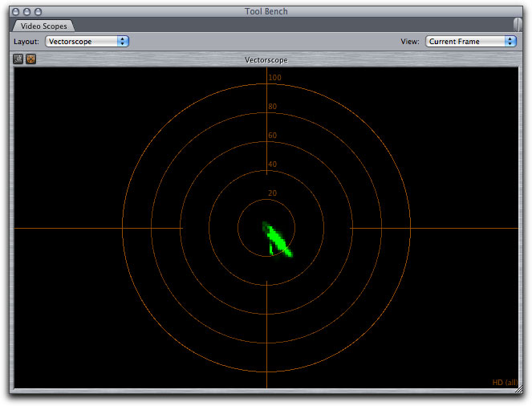Viewport: 532px width, 406px height.
Task: Close the Tool Bench window
Action: point(16,11)
